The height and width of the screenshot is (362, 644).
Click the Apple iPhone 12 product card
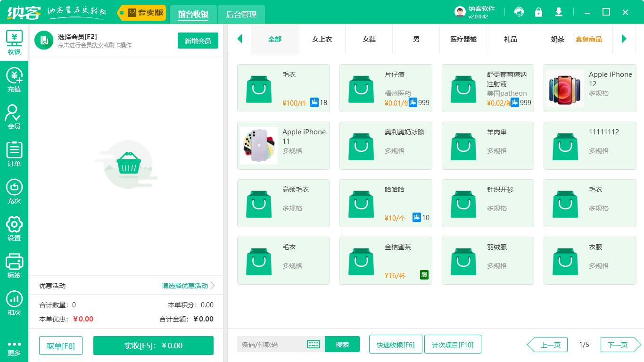point(590,88)
